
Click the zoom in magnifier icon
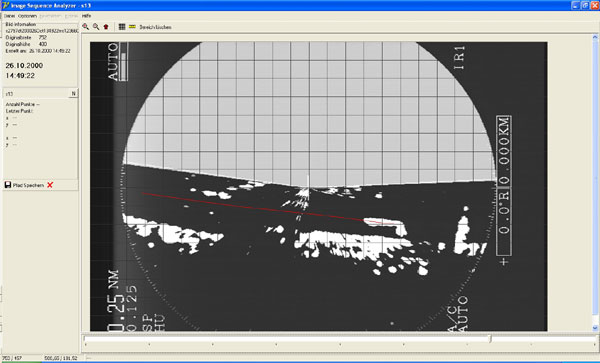tap(86, 27)
